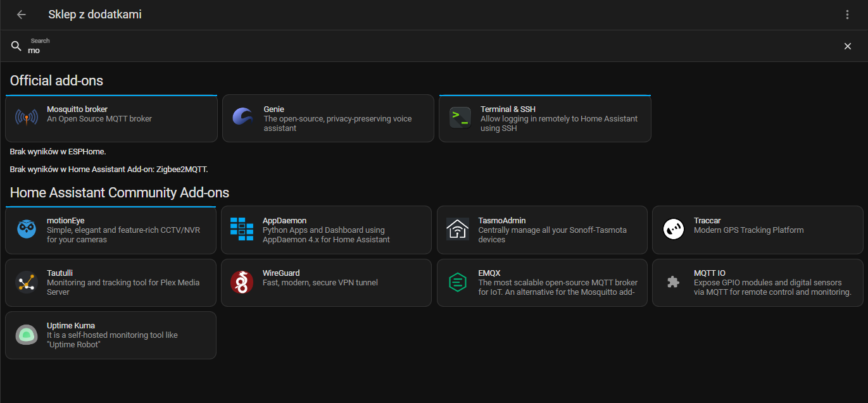Click the Traccar round logo icon

point(673,230)
